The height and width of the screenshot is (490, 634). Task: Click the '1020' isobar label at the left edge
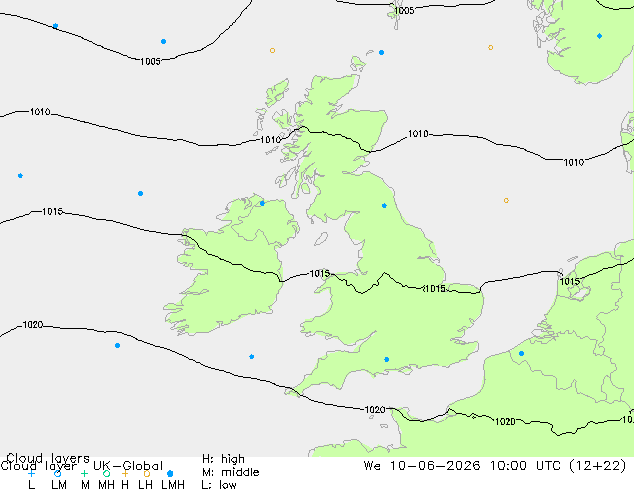(33, 325)
